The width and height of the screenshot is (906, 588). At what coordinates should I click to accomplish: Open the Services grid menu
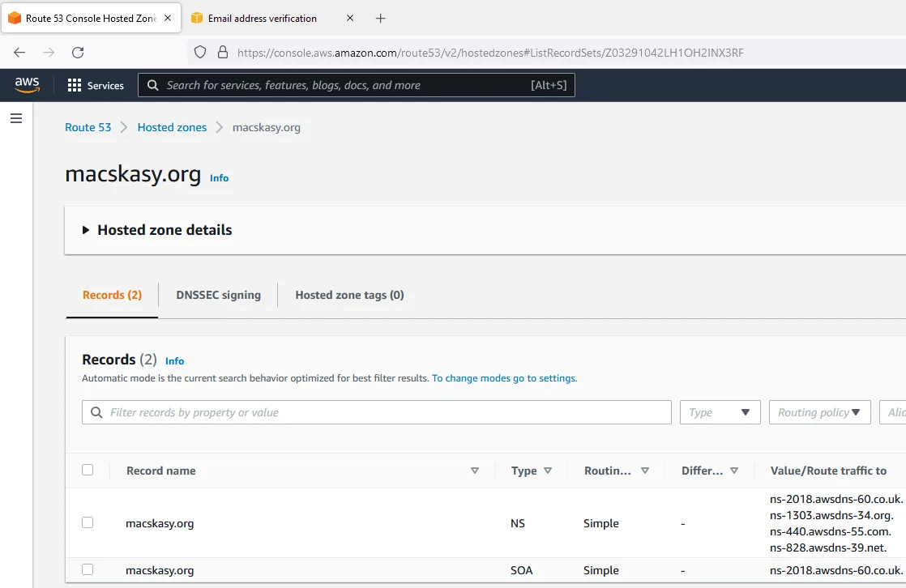(74, 86)
